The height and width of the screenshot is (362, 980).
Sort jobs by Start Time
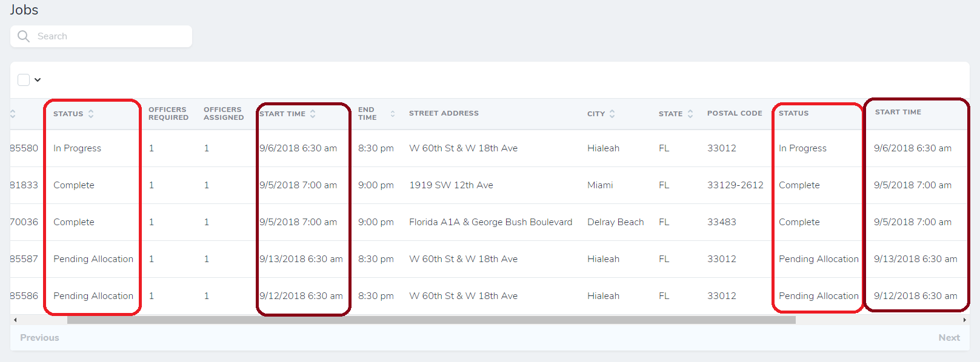coord(313,113)
